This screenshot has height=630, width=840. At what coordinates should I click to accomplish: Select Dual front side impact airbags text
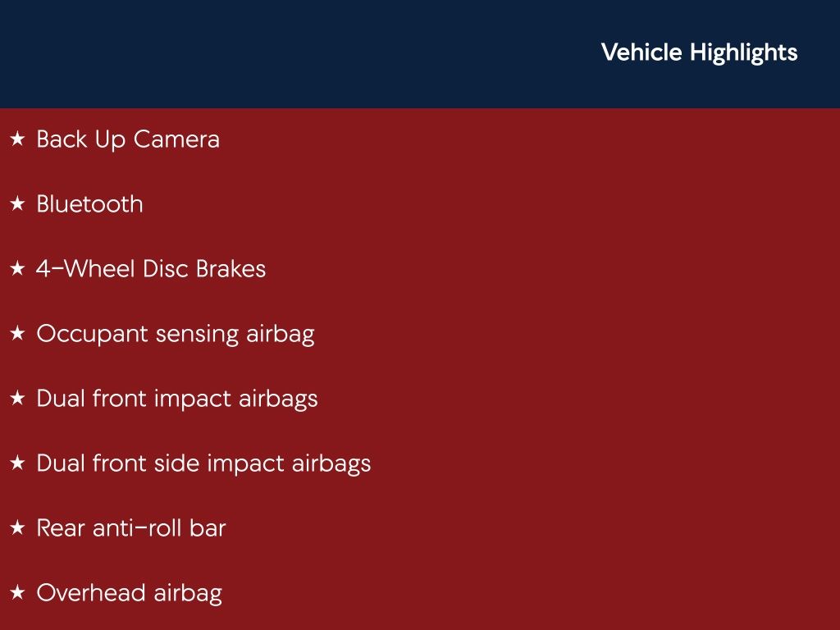203,463
